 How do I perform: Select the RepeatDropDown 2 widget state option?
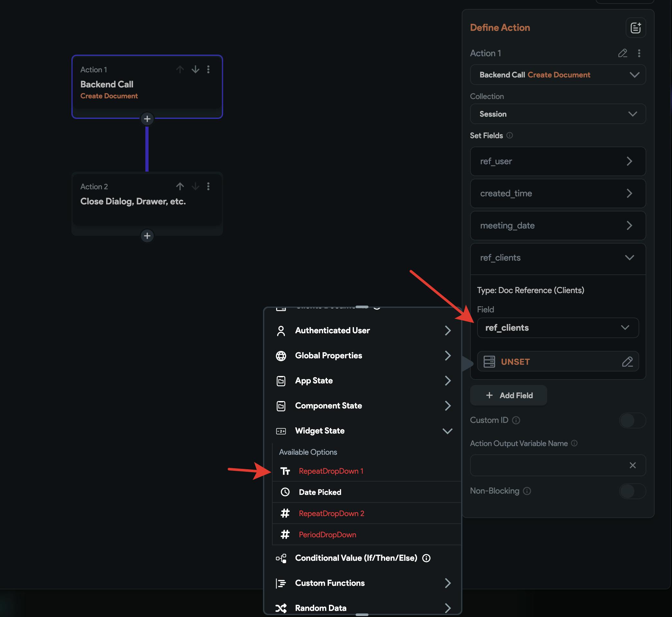367,513
